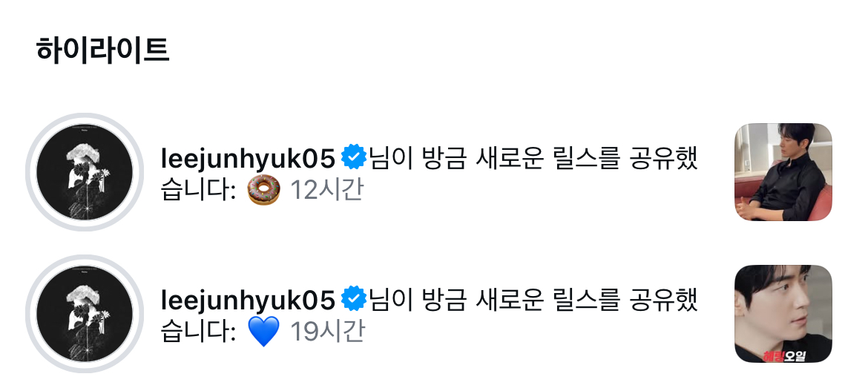Open the reel thumbnail with 해령오일 caption

(783, 314)
